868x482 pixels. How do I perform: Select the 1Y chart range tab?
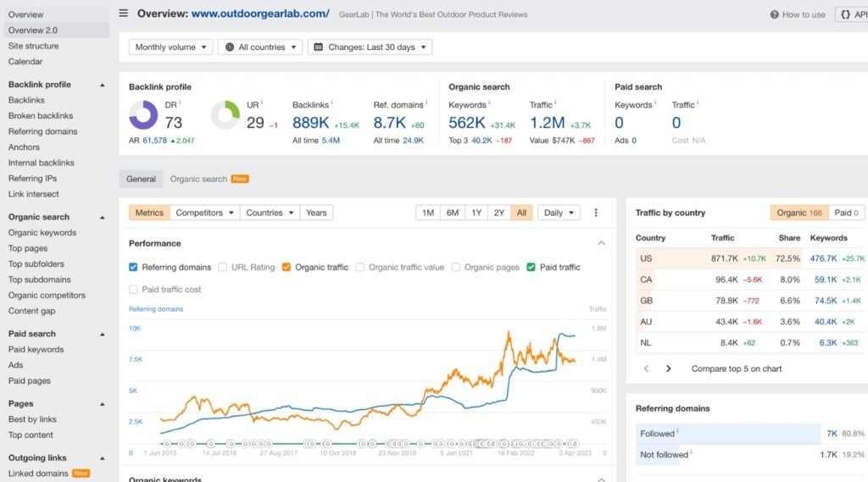point(476,213)
